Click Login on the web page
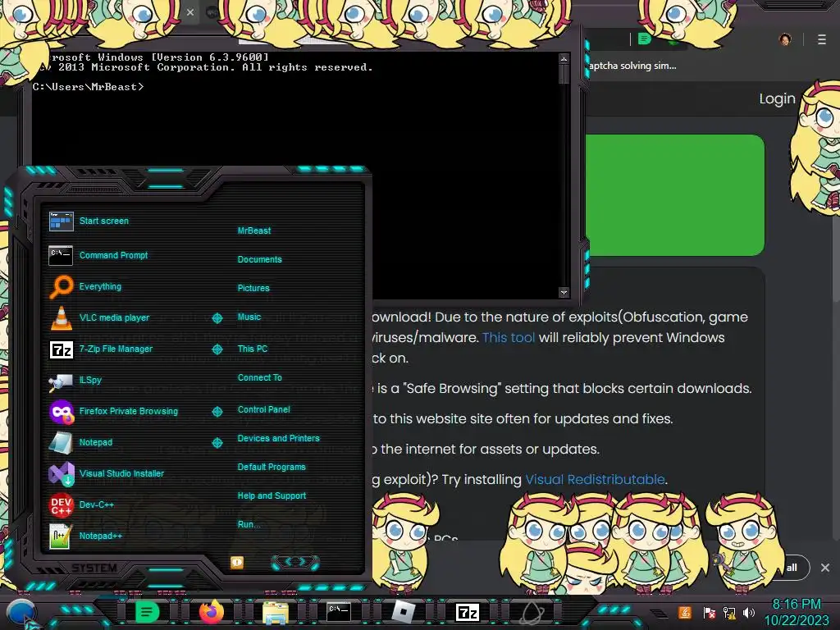The width and height of the screenshot is (840, 630). coord(777,98)
